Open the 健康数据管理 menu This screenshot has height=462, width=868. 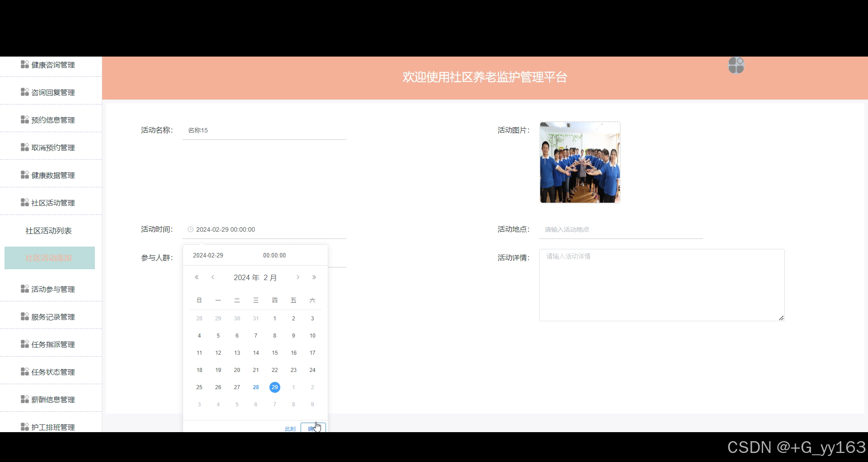pos(51,175)
